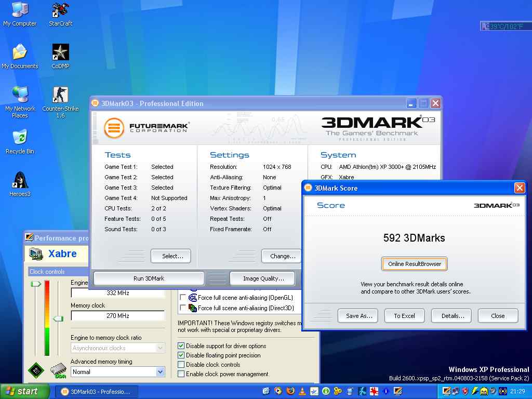
Task: Open the My Network Places desktop icon
Action: 20,102
